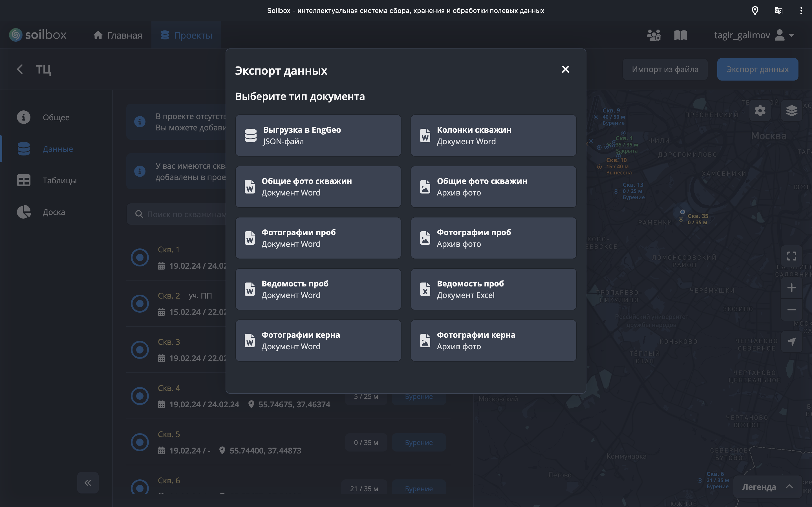812x507 pixels.
Task: Select the Скв. 4 radio circle
Action: 140,396
